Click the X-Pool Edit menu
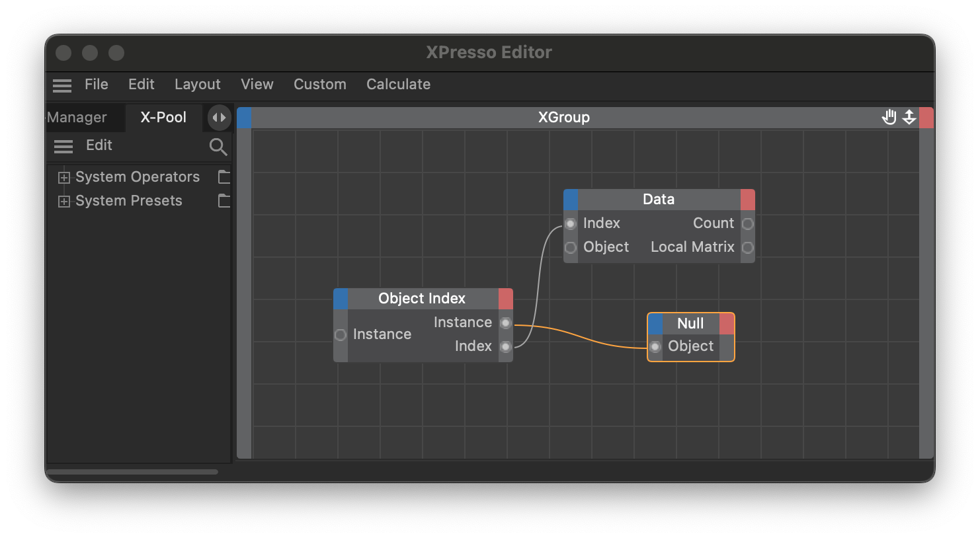This screenshot has height=538, width=980. [x=99, y=145]
